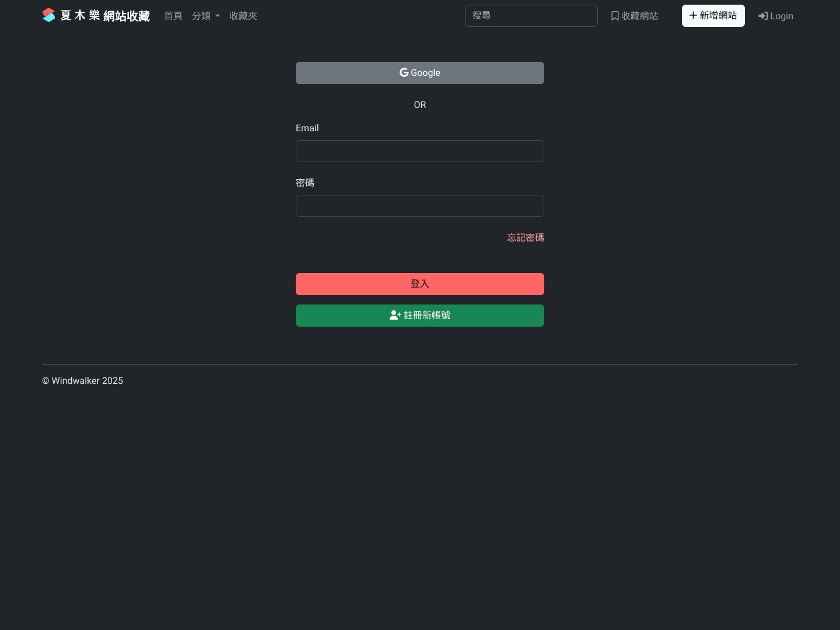Image resolution: width=840 pixels, height=630 pixels.
Task: Open the 忘記密碼 link
Action: pyautogui.click(x=525, y=237)
